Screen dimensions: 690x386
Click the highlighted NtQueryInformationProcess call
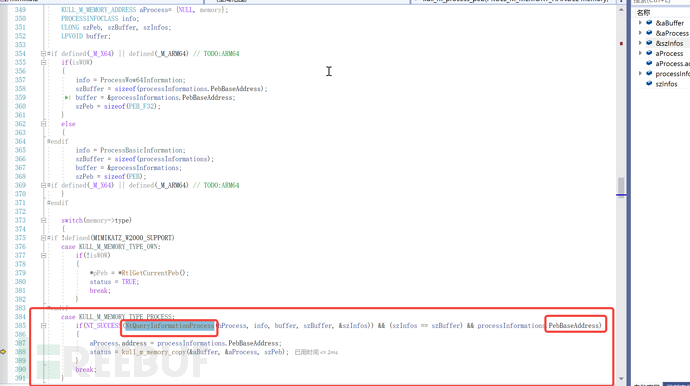[x=169, y=326]
